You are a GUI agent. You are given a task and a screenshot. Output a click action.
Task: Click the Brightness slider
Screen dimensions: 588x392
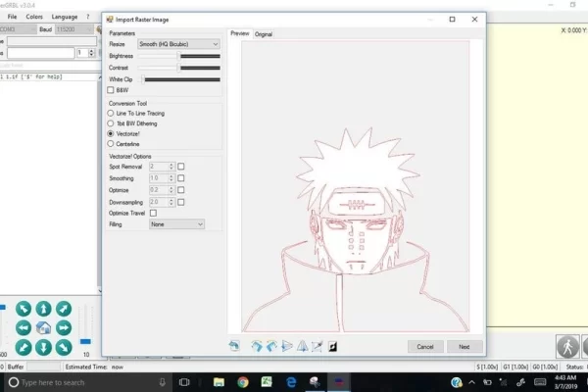tap(179, 56)
